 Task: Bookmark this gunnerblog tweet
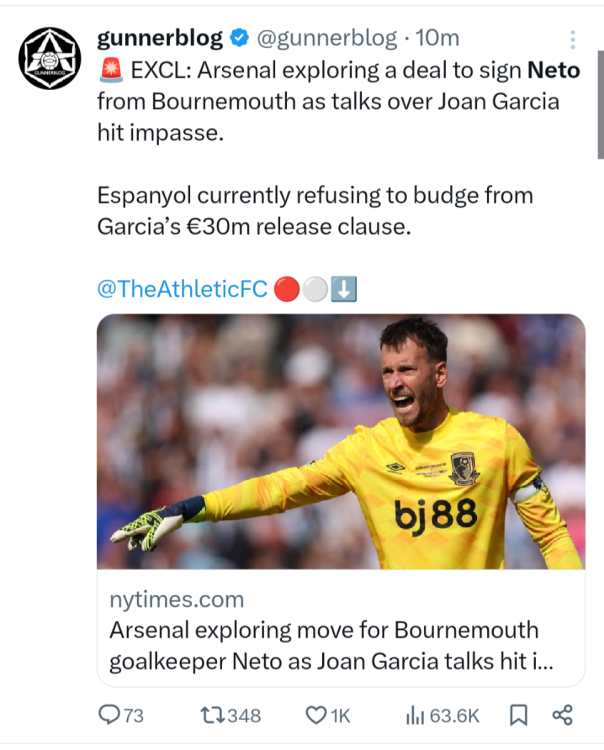[518, 714]
